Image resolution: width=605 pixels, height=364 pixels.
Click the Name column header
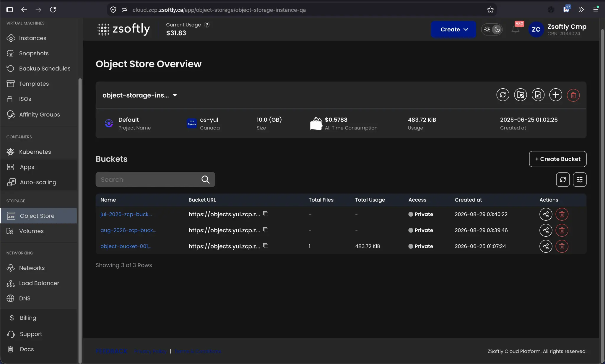[108, 200]
